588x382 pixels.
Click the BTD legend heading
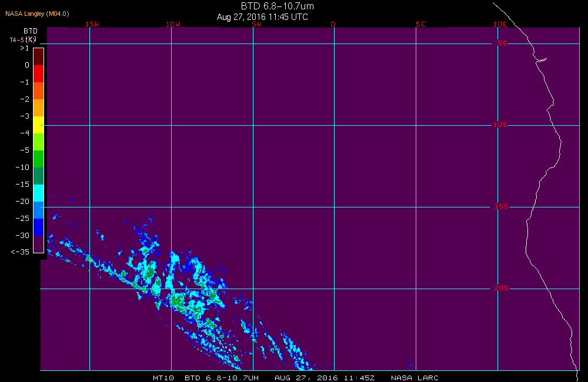(x=31, y=31)
